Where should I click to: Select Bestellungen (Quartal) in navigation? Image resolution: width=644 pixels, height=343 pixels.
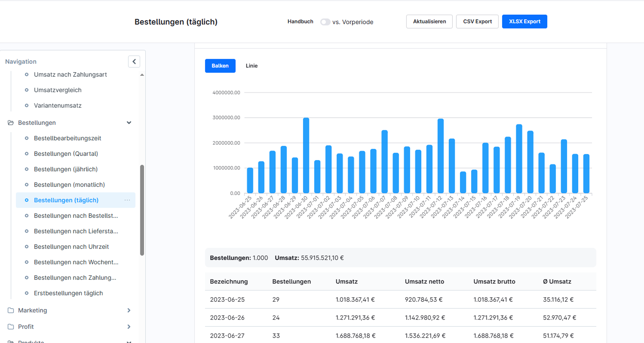[66, 154]
